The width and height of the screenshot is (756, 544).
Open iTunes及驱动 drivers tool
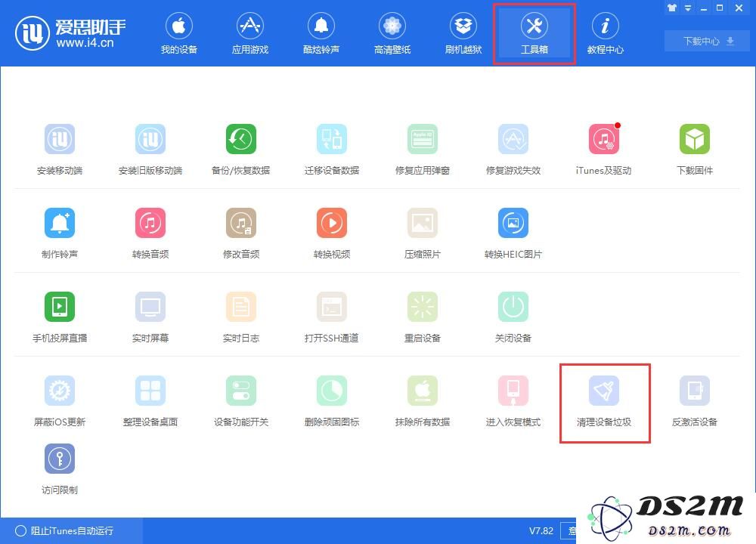[x=603, y=149]
